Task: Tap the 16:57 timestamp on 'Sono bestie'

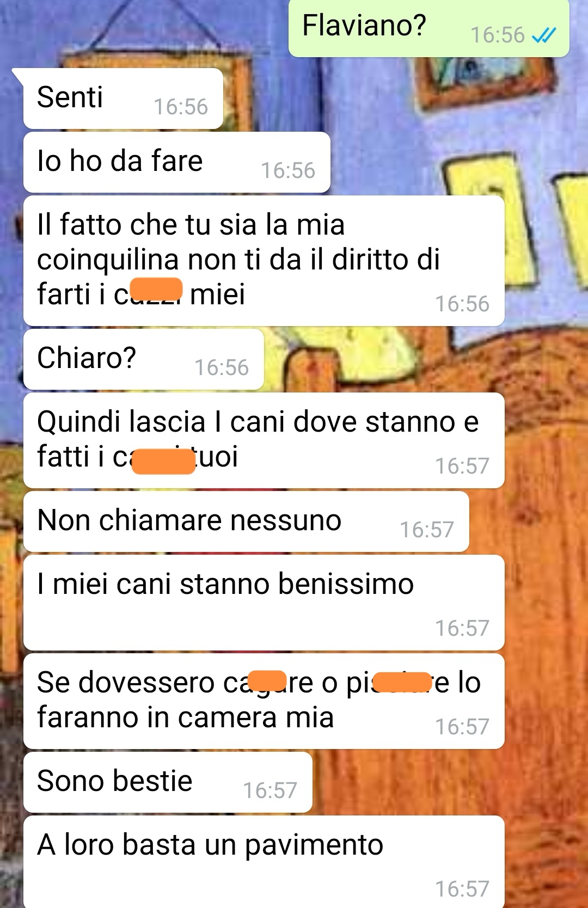Action: (270, 790)
